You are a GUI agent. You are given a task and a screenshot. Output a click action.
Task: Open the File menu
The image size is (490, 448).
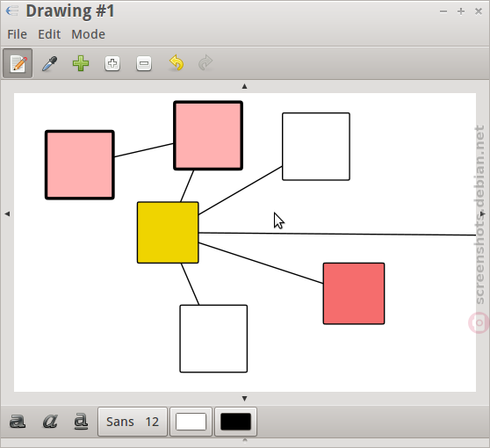pos(18,34)
